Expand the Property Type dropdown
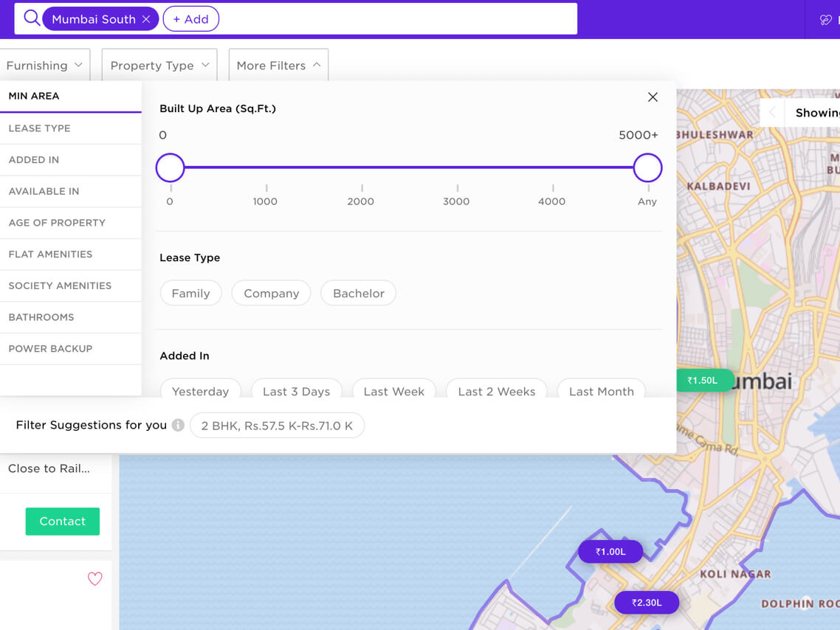Image resolution: width=840 pixels, height=630 pixels. [x=159, y=65]
